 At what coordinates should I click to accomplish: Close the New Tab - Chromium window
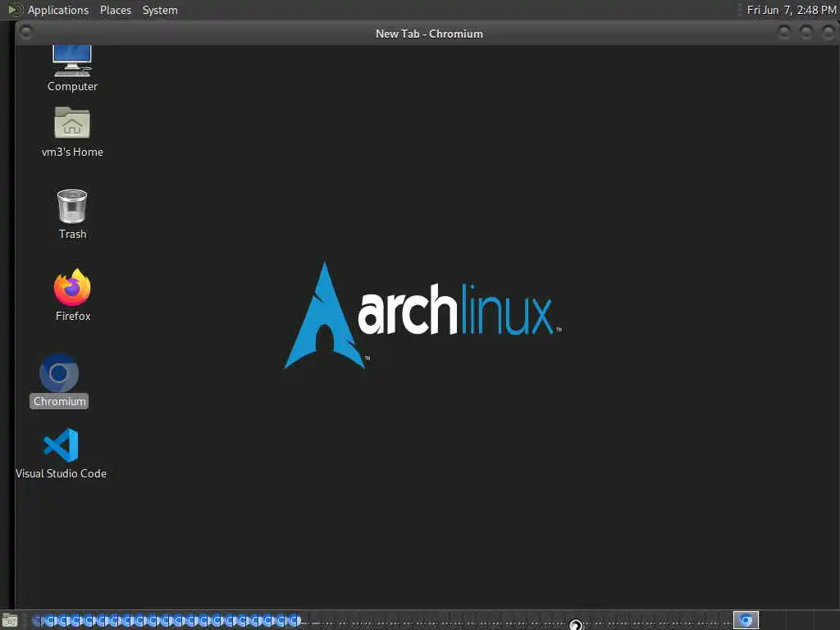point(829,33)
